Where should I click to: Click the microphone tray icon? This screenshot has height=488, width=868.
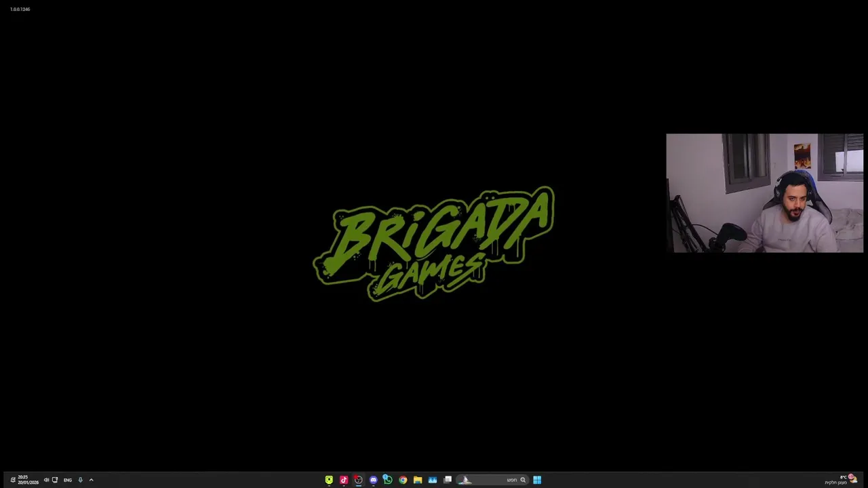(x=80, y=480)
